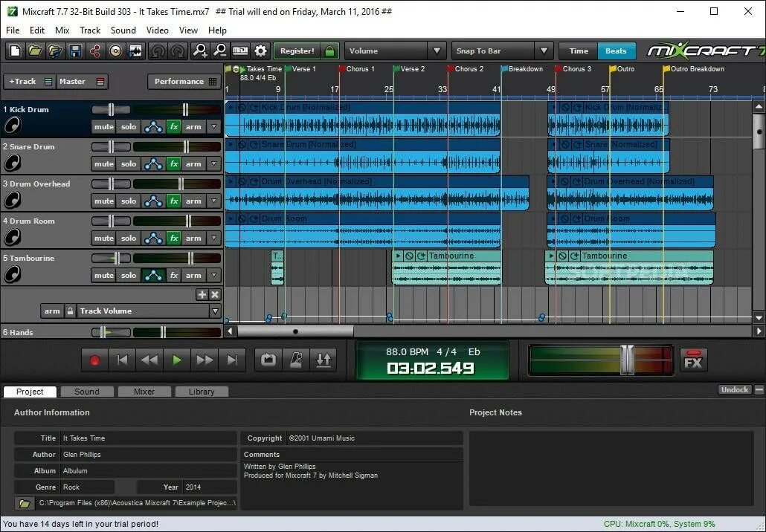Solo the Snare Drum track
The width and height of the screenshot is (766, 532).
(x=129, y=164)
